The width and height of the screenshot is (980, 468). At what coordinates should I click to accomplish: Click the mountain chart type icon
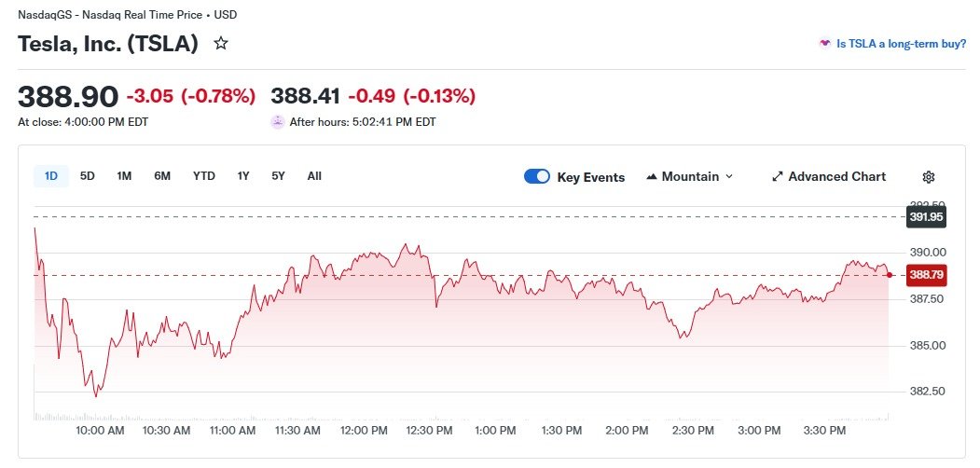[x=651, y=177]
